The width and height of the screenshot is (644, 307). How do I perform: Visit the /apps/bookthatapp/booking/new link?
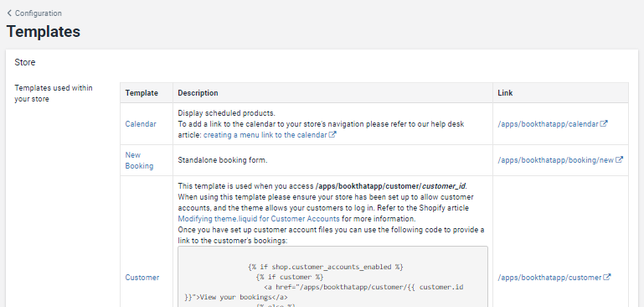tap(556, 160)
